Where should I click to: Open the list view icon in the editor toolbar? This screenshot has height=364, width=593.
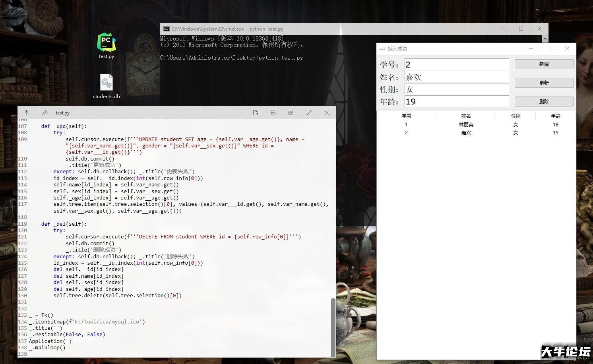pos(273,113)
